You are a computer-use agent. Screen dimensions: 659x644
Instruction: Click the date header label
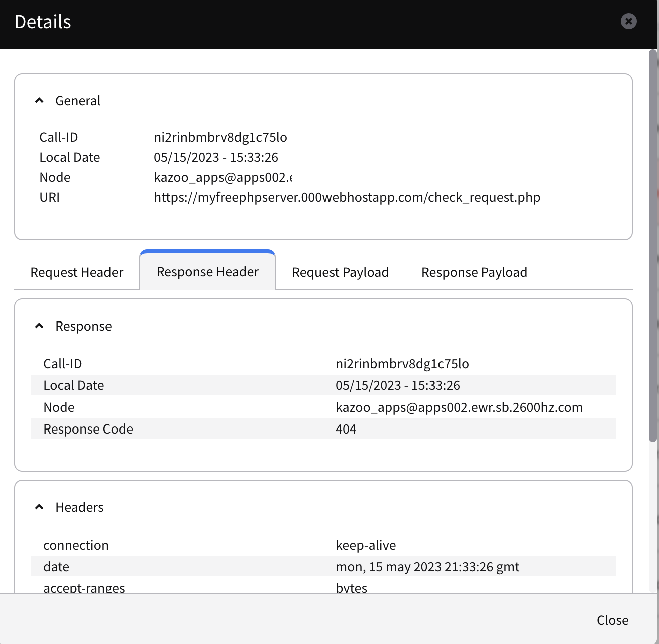point(56,567)
